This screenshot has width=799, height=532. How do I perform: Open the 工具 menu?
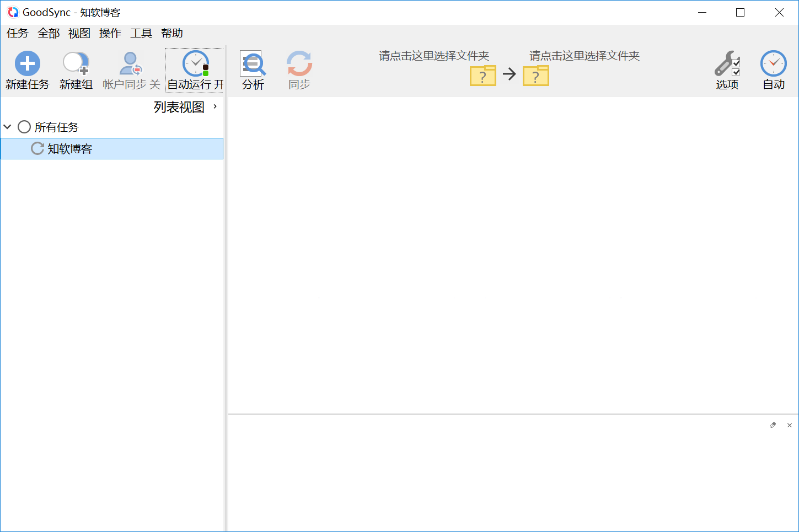pos(141,33)
